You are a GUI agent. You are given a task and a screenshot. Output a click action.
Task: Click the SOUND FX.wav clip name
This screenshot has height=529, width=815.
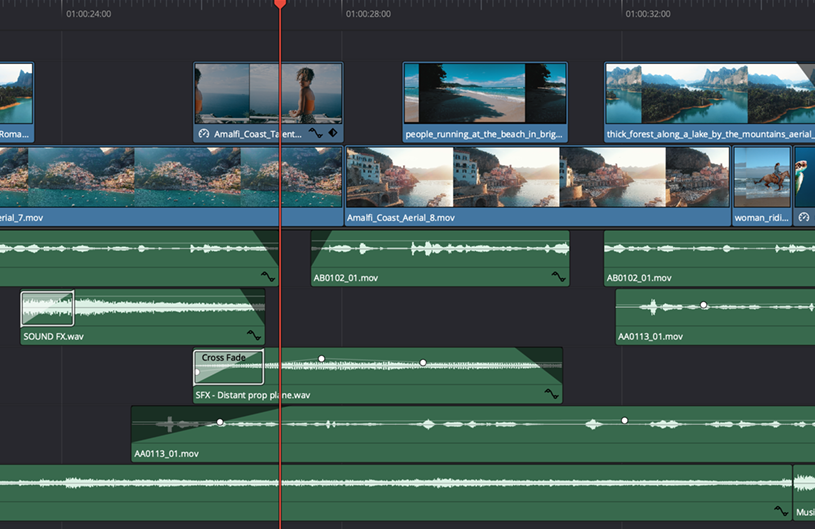54,336
